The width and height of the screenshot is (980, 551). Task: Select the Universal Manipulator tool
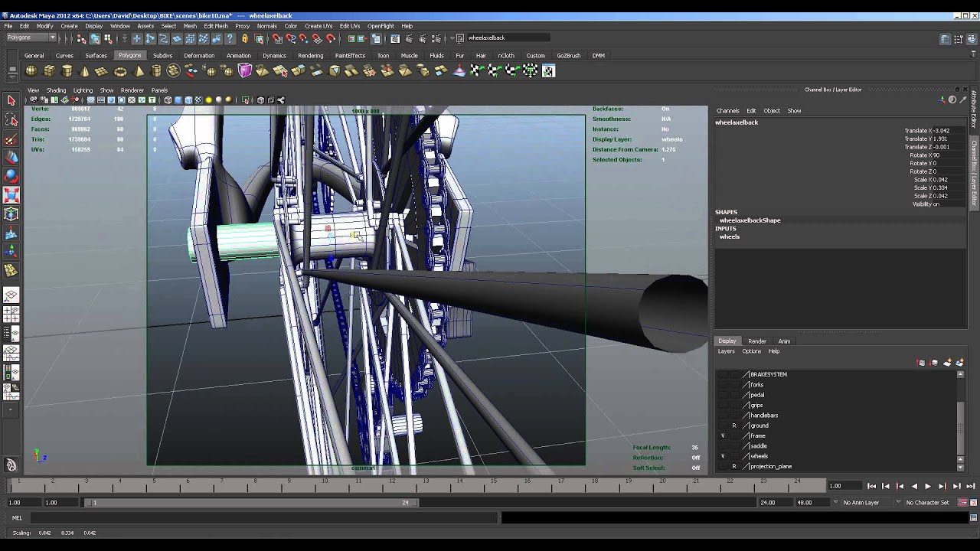11,214
